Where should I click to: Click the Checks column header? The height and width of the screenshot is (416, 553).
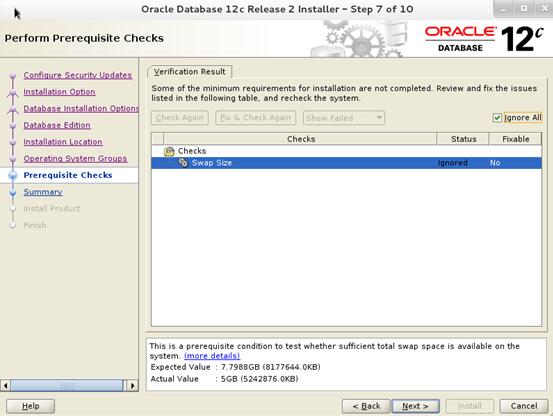click(x=300, y=139)
